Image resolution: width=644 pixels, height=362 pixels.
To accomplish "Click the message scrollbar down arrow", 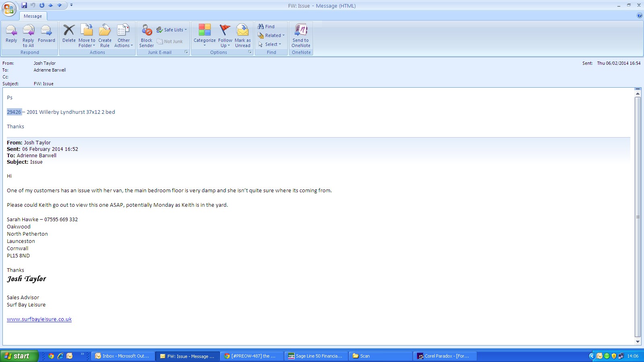I will [638, 341].
